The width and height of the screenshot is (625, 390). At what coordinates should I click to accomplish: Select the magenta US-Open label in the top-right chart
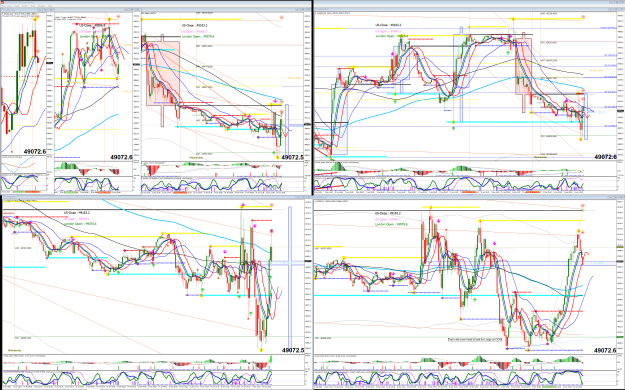click(x=388, y=31)
